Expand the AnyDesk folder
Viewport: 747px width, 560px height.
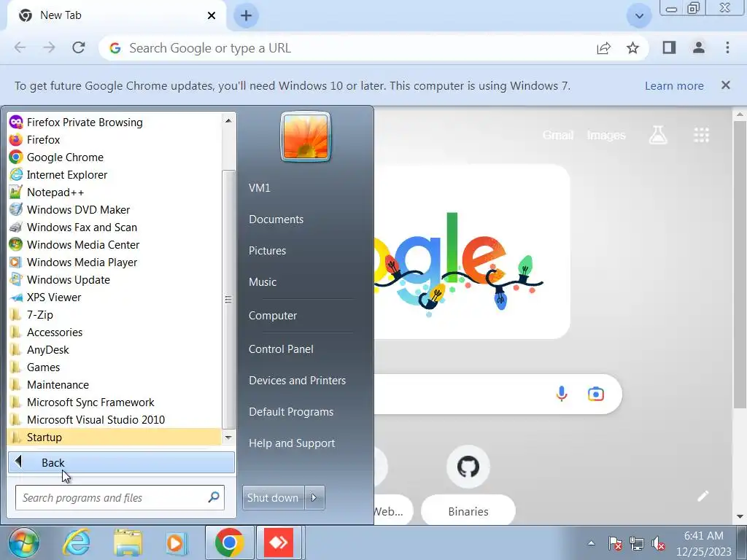(115, 350)
